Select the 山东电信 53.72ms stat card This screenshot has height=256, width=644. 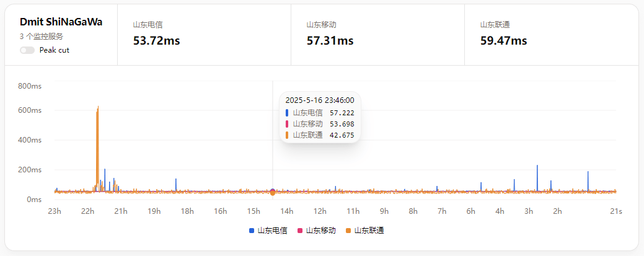(204, 34)
